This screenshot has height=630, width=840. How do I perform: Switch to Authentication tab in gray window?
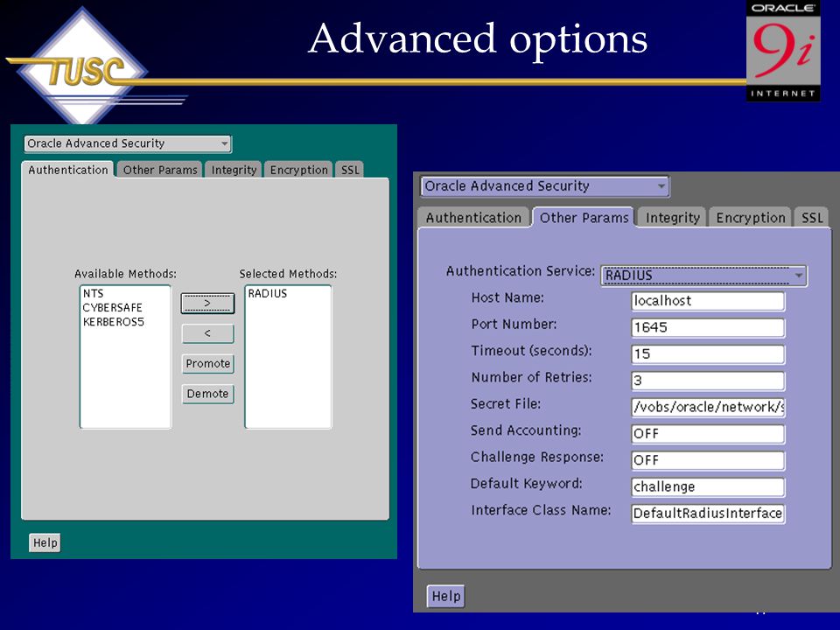tap(473, 218)
